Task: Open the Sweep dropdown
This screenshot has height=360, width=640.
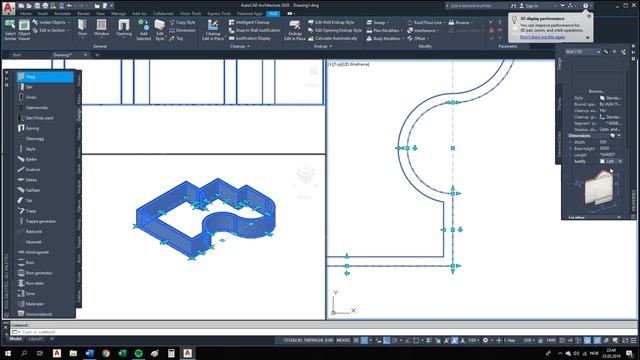Action: (x=378, y=22)
